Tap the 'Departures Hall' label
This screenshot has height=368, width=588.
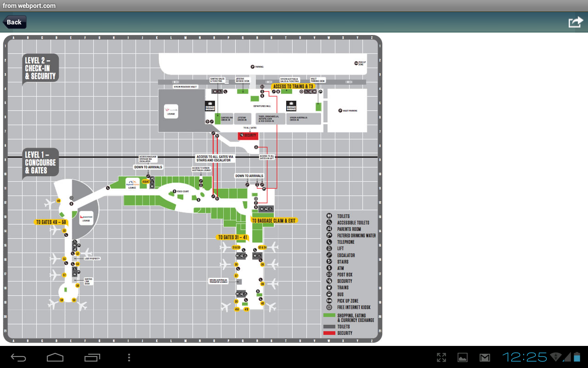(x=262, y=106)
